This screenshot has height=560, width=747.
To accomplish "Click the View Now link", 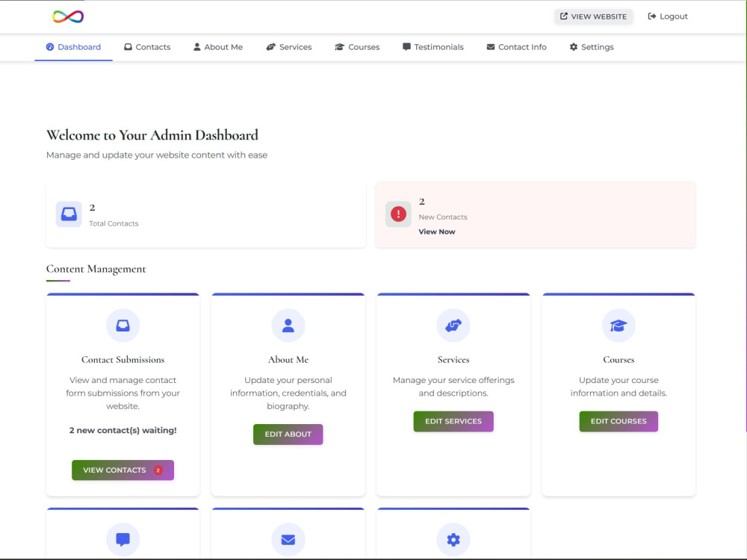I will coord(437,231).
